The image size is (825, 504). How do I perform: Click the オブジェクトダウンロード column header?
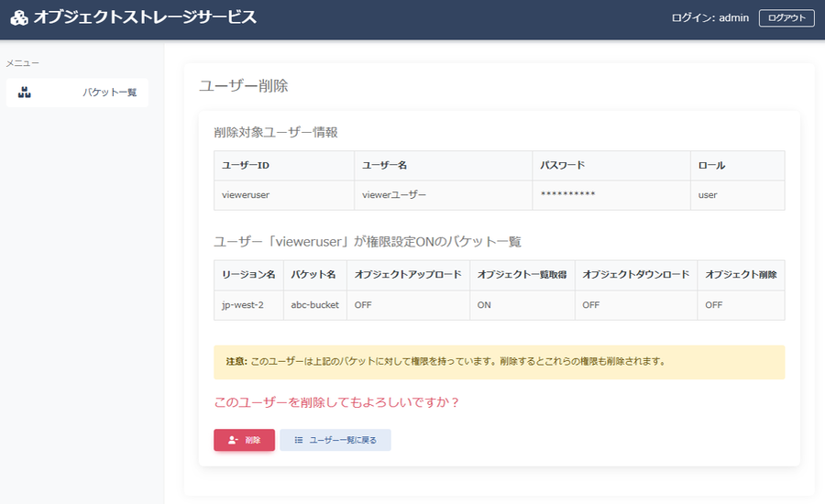[x=636, y=275]
